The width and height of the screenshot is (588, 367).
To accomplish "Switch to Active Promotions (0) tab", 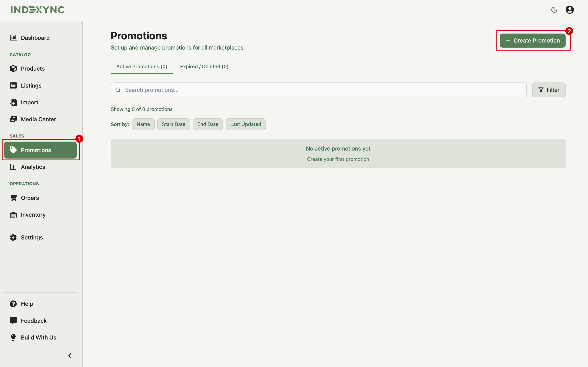I will click(x=142, y=66).
